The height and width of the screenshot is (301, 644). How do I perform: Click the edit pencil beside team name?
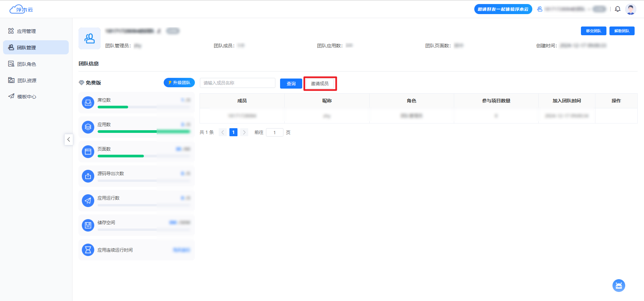pyautogui.click(x=159, y=31)
